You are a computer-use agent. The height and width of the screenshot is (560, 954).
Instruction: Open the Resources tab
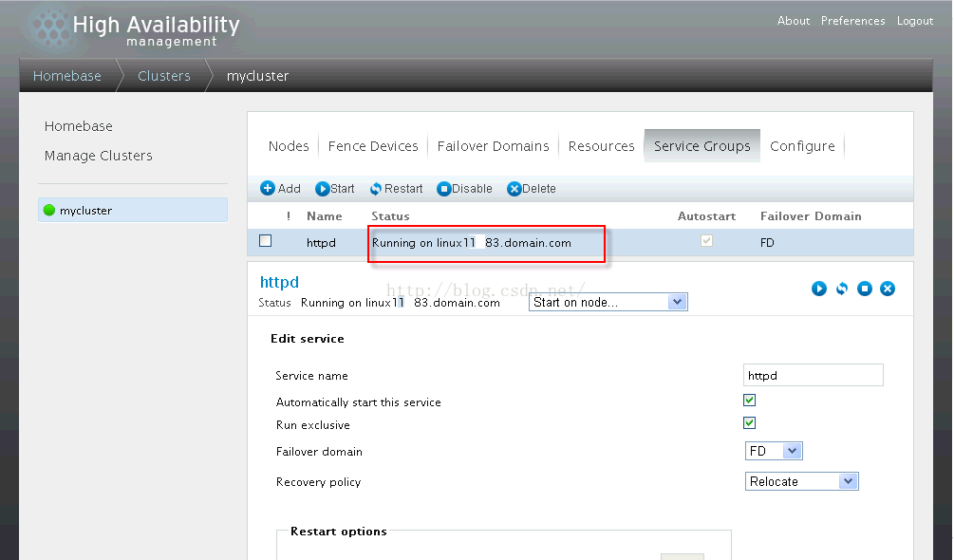tap(601, 146)
